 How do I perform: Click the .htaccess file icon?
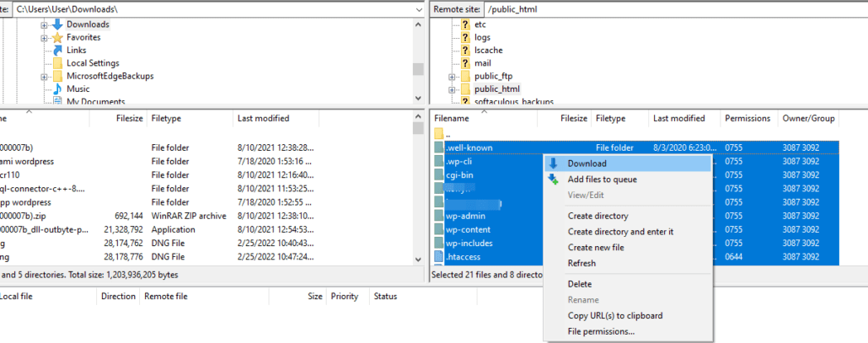tap(439, 257)
